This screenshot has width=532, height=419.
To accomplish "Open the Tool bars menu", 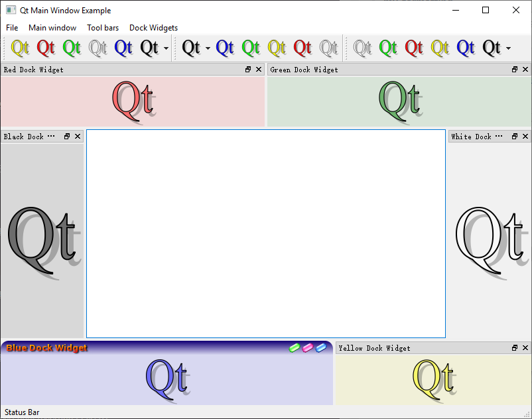I will [103, 28].
